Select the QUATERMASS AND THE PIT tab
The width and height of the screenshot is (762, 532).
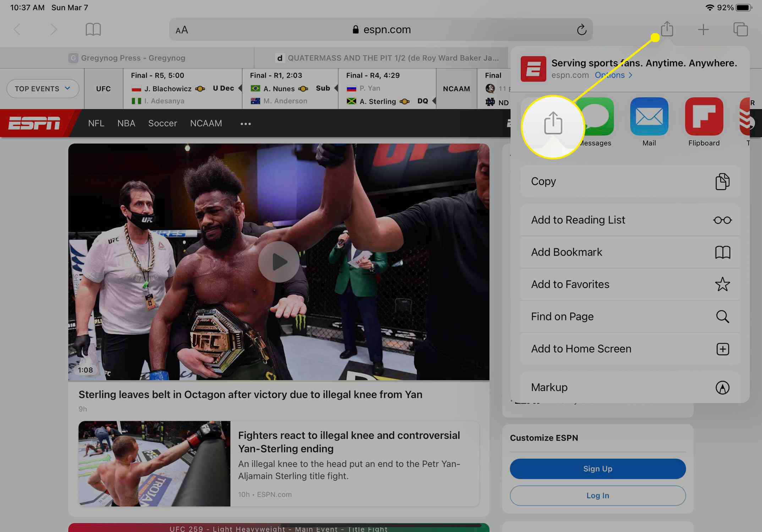click(x=382, y=57)
